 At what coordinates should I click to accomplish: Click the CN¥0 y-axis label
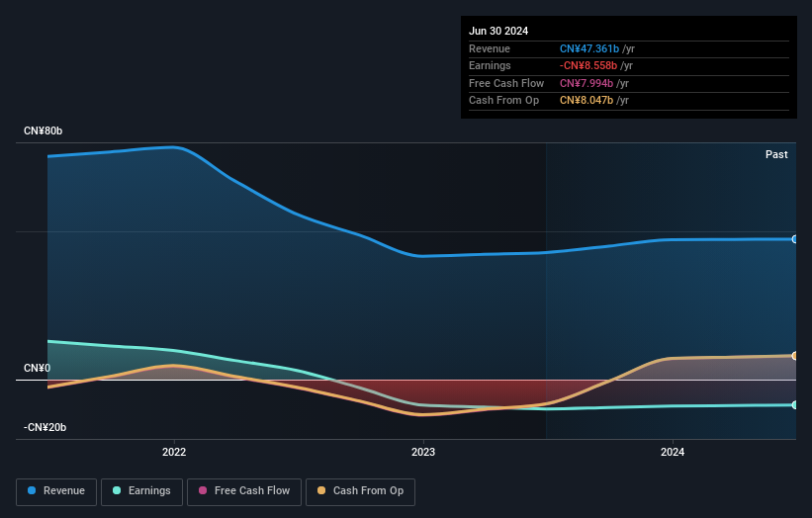[x=37, y=368]
